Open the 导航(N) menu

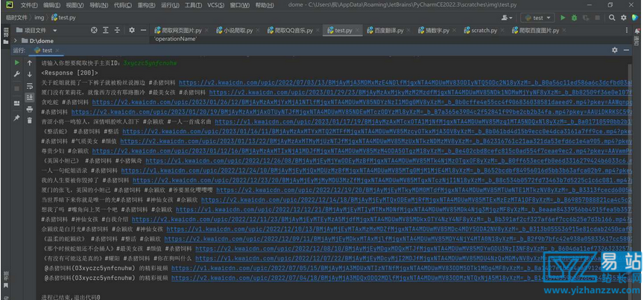click(x=98, y=5)
